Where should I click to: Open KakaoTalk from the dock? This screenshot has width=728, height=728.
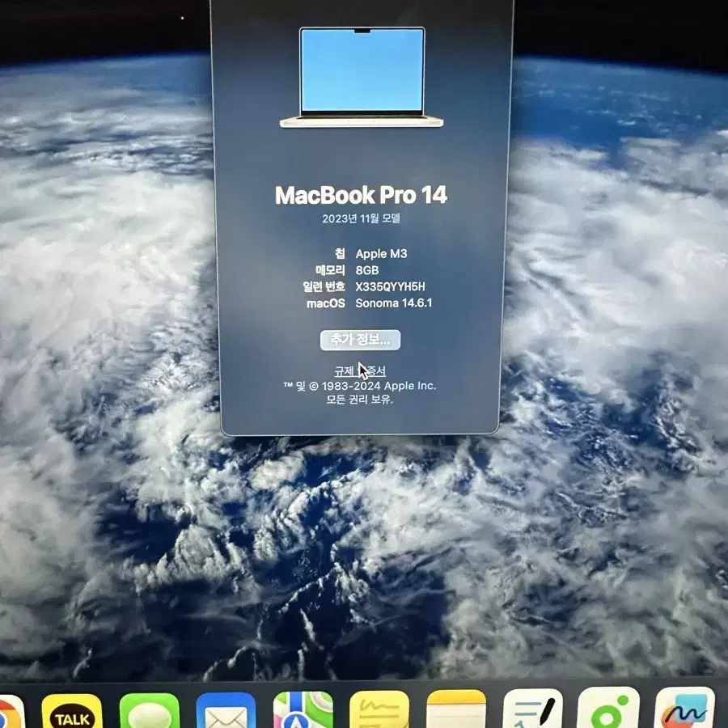coord(72,711)
